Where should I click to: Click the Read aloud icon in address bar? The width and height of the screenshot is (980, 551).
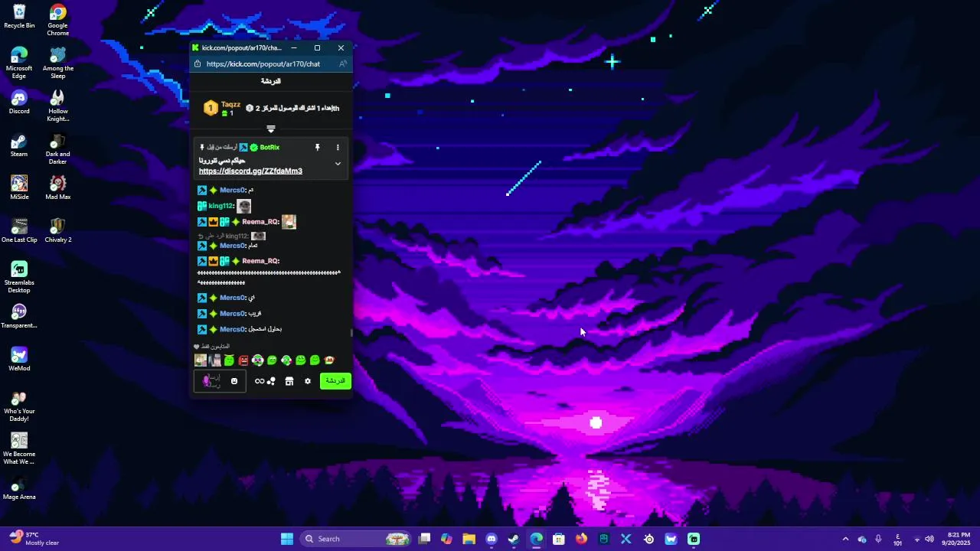343,64
